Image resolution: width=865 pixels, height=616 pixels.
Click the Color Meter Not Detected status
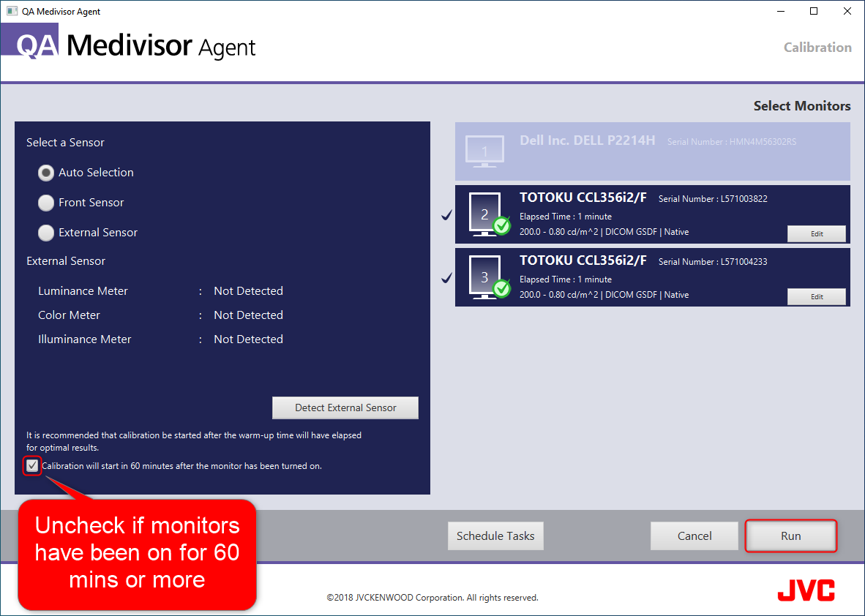(x=248, y=315)
